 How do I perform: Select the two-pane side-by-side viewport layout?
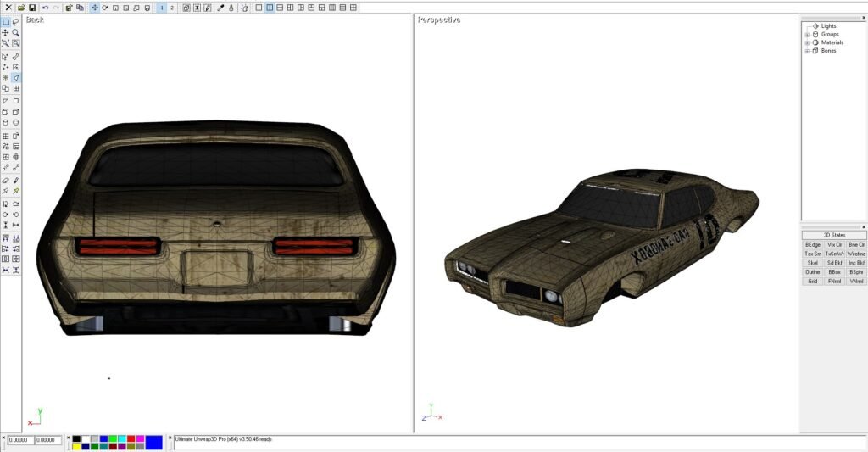[270, 8]
